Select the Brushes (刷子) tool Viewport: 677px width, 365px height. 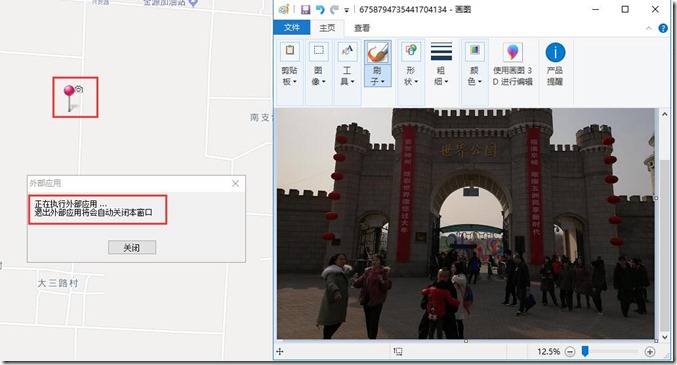[377, 64]
